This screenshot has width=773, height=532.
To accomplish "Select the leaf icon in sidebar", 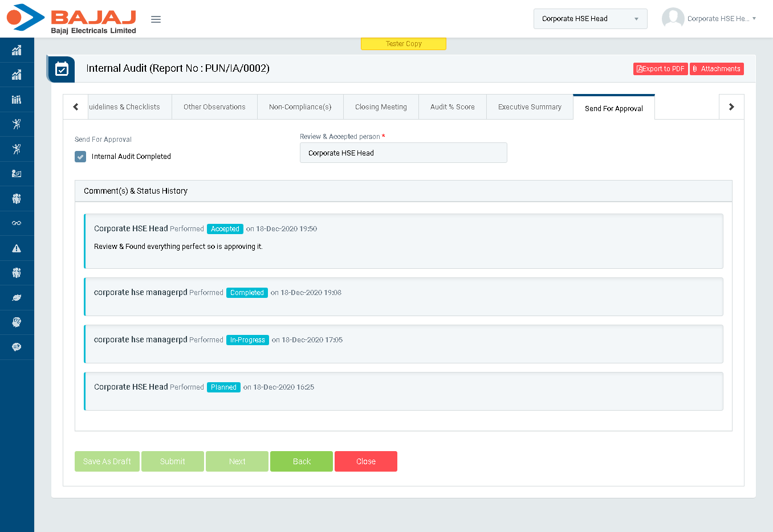I will (17, 298).
